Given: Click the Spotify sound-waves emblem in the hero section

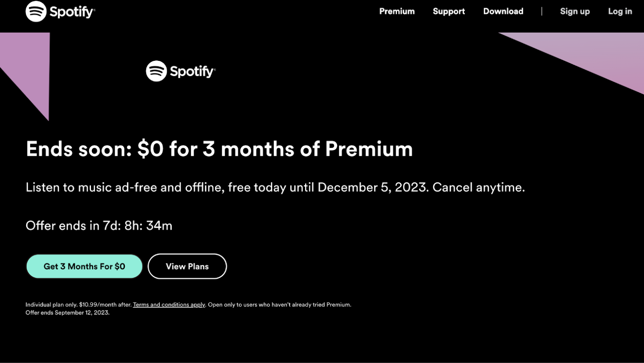Looking at the screenshot, I should coord(157,71).
